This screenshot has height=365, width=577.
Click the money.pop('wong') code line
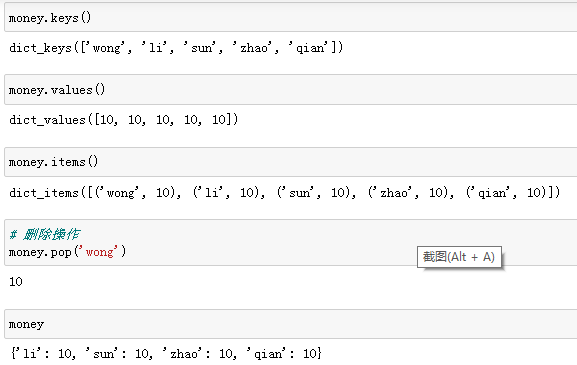[67, 252]
